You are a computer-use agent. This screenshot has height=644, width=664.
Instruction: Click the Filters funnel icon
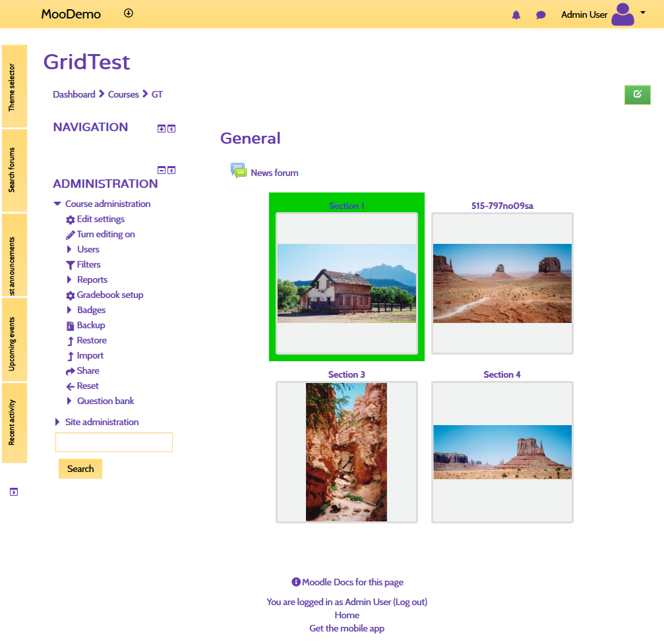[71, 265]
